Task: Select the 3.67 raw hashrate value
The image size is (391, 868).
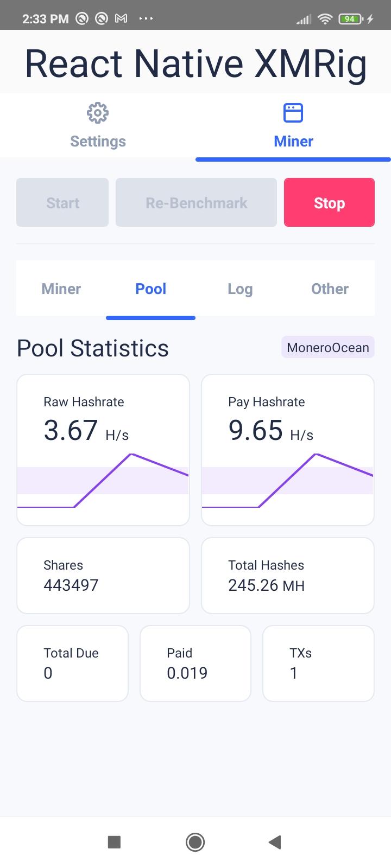Action: pos(71,430)
